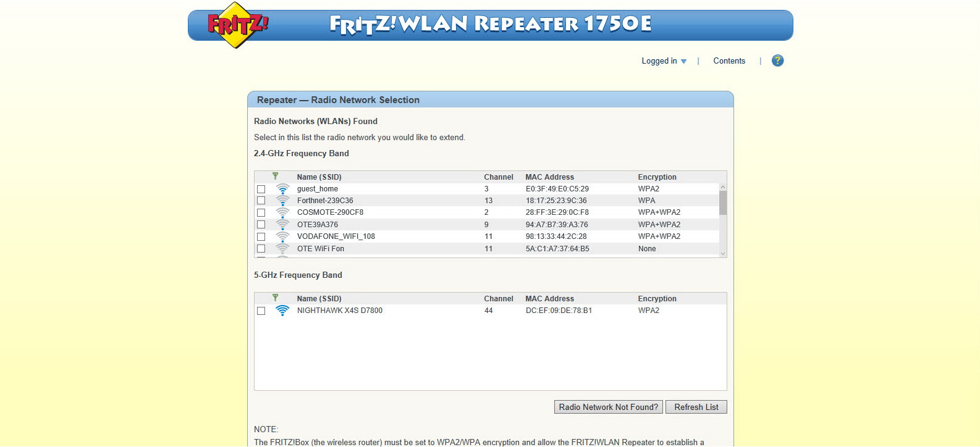Click MAC address 94:A7:B7:39:A3:76

[x=557, y=225]
